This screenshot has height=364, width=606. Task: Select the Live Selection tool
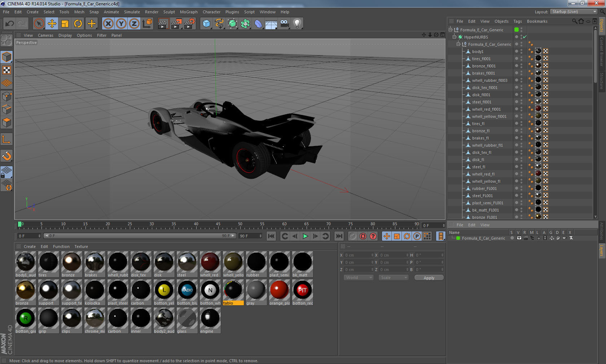coord(39,24)
